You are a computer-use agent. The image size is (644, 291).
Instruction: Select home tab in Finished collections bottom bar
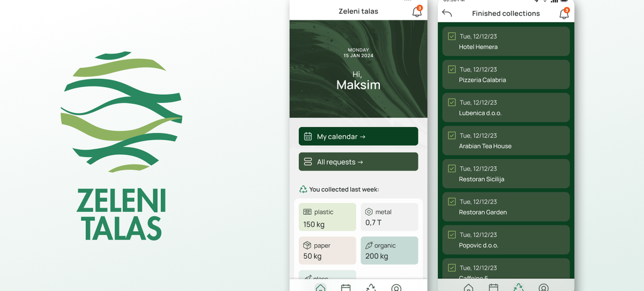pyautogui.click(x=468, y=287)
